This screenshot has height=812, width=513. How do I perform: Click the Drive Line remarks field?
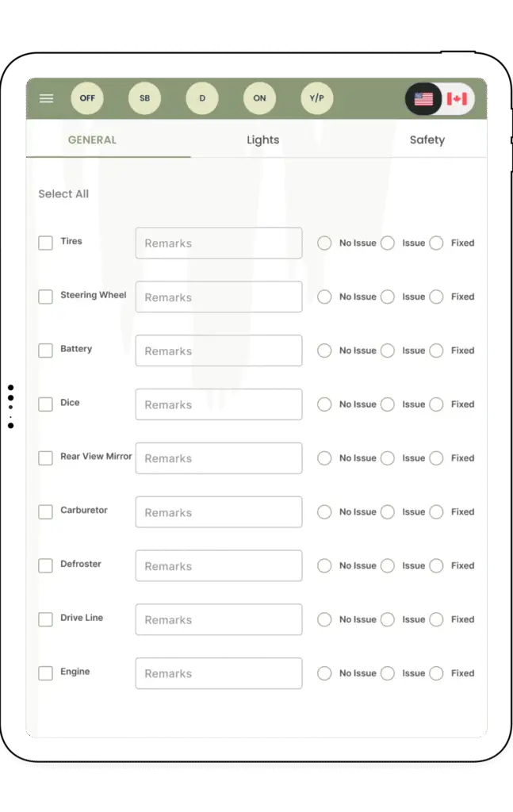[219, 620]
